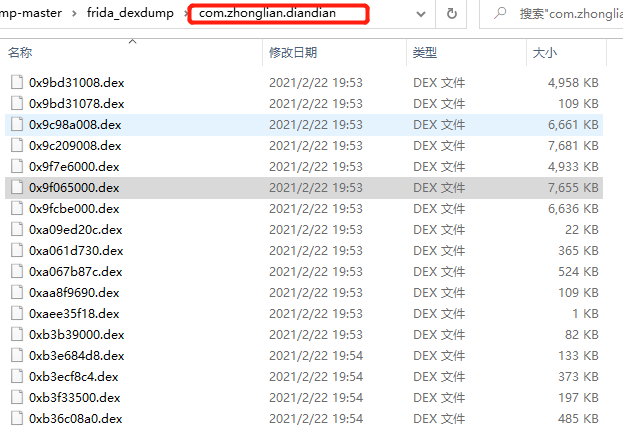Click the file icon of 0x9bd31078.dex

pos(17,103)
